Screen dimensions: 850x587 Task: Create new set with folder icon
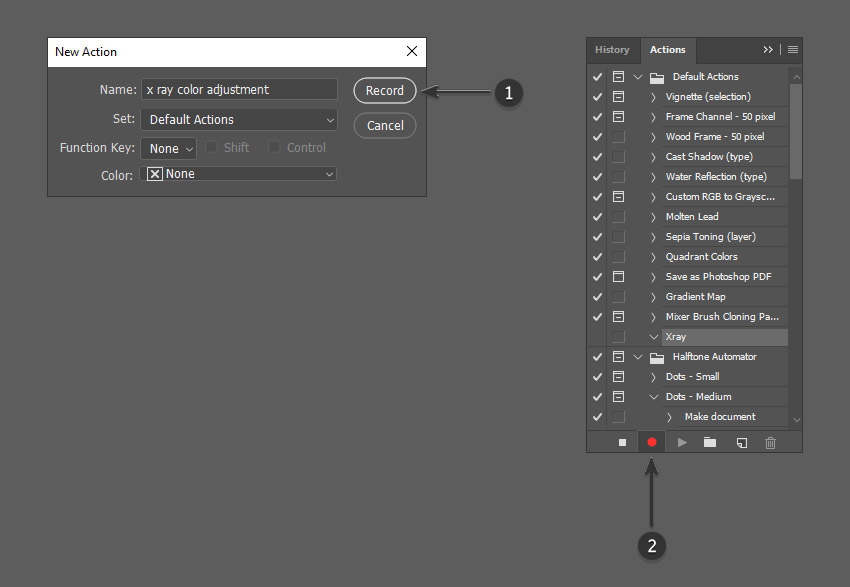click(x=710, y=442)
